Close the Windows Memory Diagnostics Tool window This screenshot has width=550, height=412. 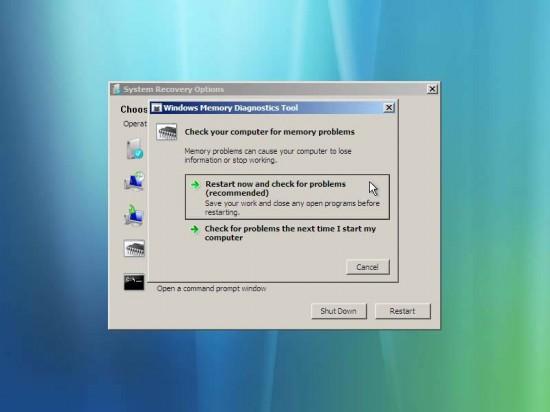point(389,108)
